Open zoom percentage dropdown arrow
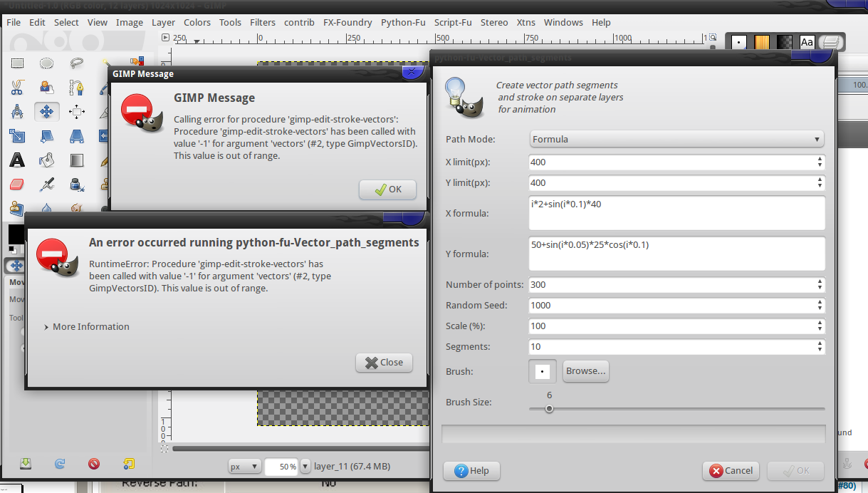Screen dimensions: 868x493 pos(305,467)
